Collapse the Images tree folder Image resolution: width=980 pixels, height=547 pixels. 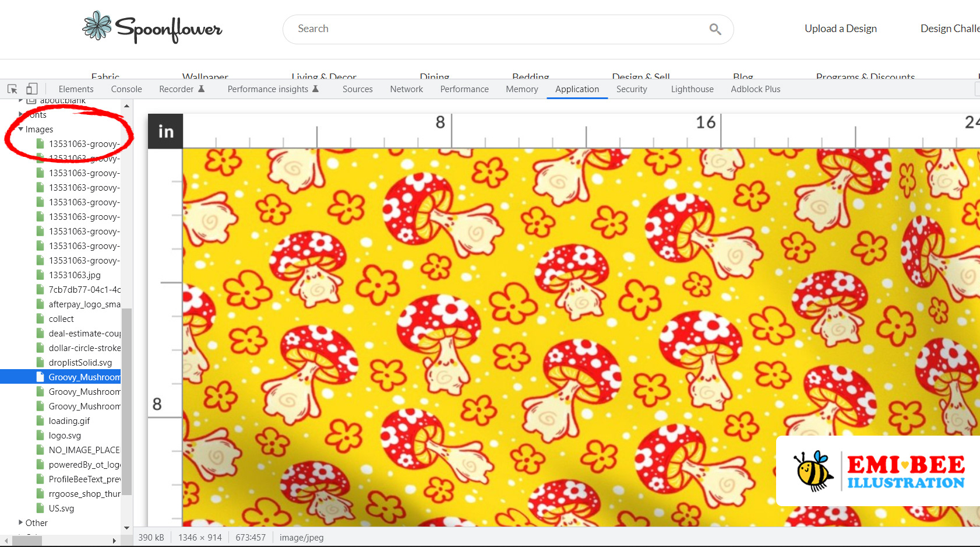point(21,129)
